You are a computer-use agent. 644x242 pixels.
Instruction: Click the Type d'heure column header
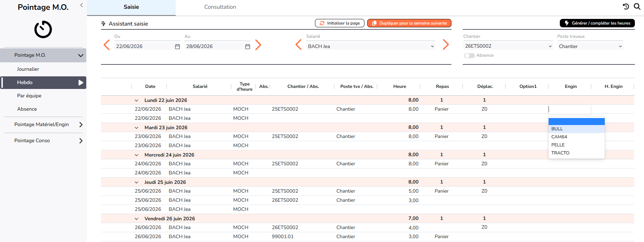[x=244, y=87]
